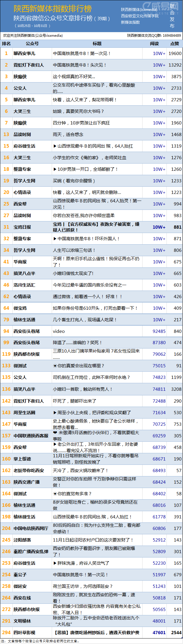
Task: Click the 威易网 watermark logo in header
Action: [160, 6]
